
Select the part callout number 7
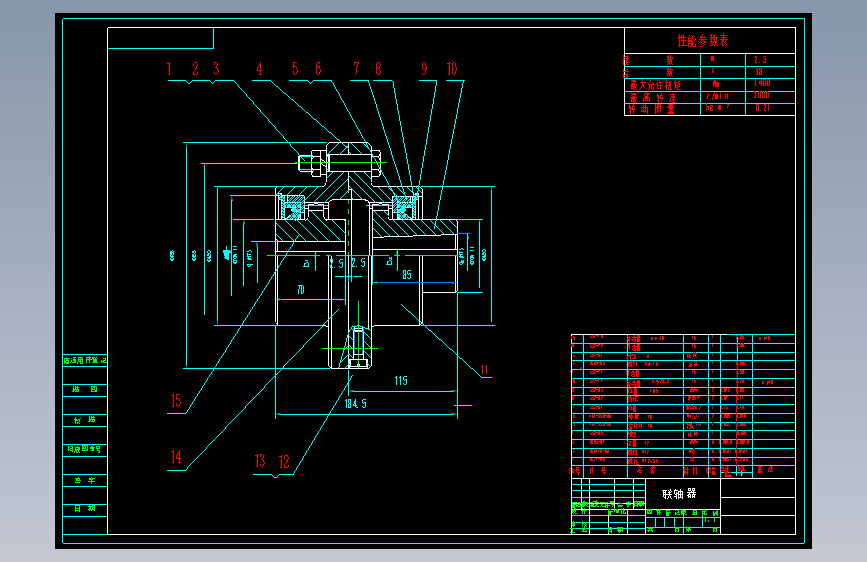[357, 69]
